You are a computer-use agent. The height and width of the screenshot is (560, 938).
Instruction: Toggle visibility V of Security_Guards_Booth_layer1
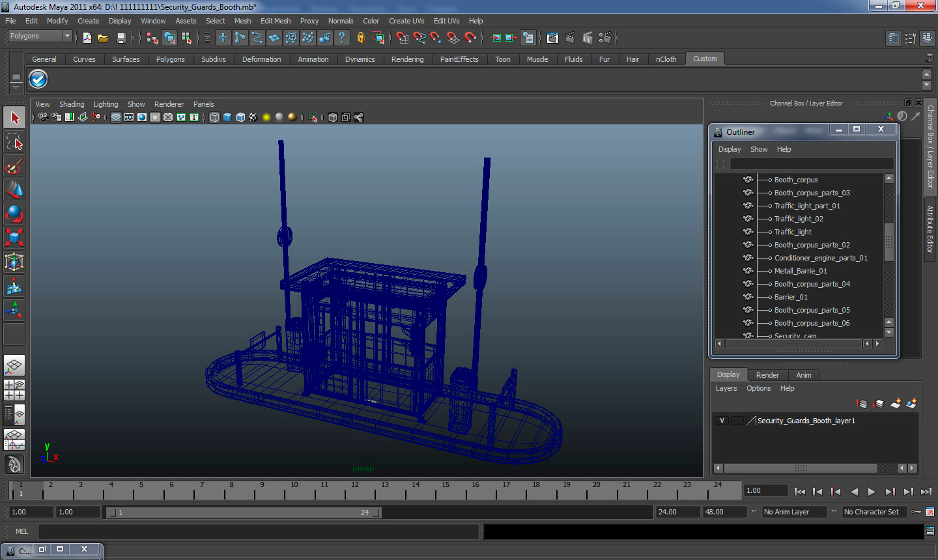[722, 421]
